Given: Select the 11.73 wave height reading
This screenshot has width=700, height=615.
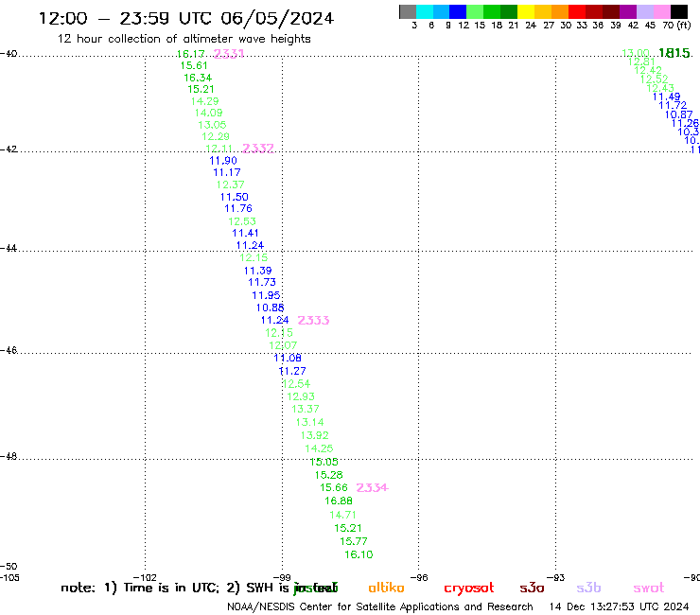Looking at the screenshot, I should pos(262,282).
